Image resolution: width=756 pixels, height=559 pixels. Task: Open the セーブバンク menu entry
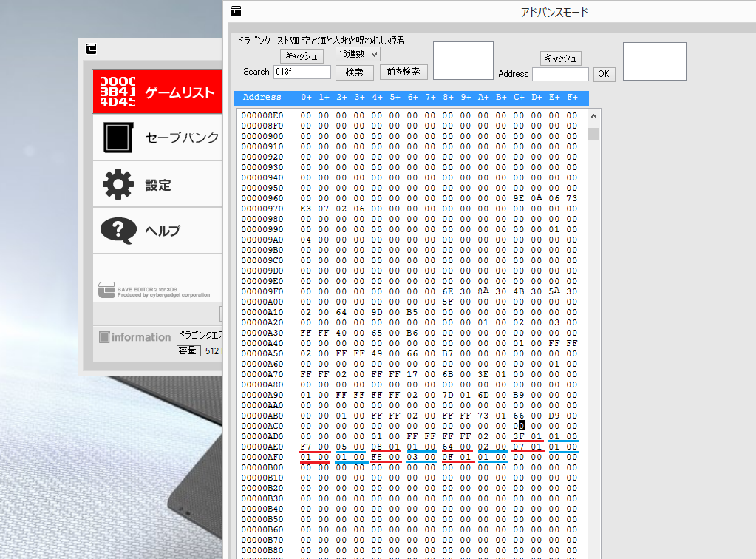point(157,138)
